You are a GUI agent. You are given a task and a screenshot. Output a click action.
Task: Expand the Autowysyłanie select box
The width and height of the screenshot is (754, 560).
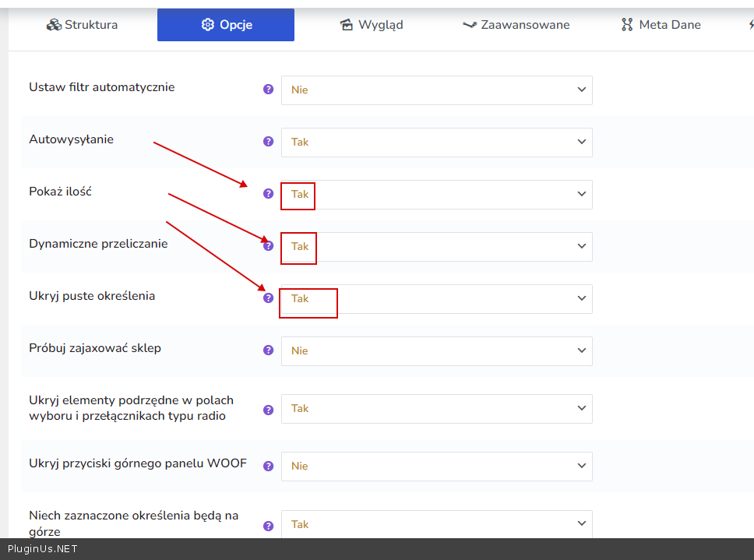click(436, 143)
